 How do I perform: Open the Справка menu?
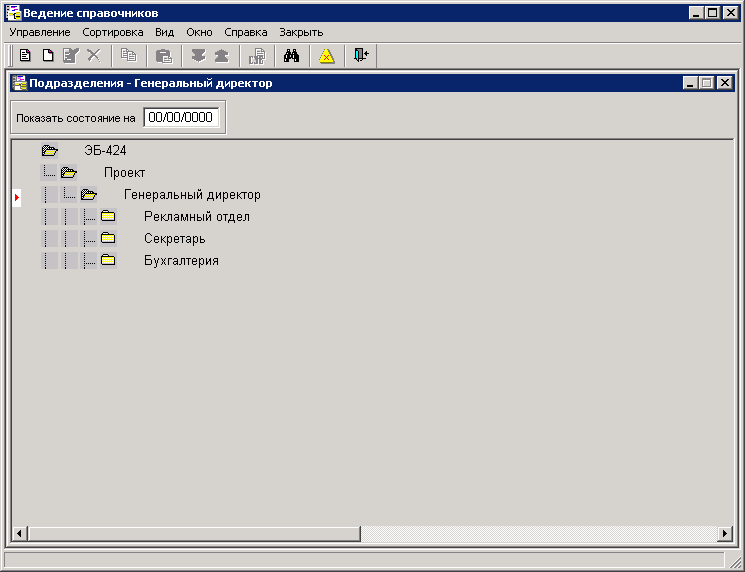pos(246,32)
